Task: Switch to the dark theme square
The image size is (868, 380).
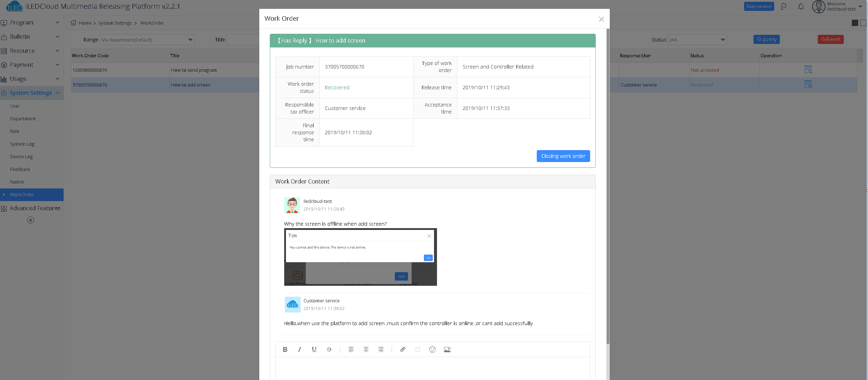Action: tap(855, 23)
